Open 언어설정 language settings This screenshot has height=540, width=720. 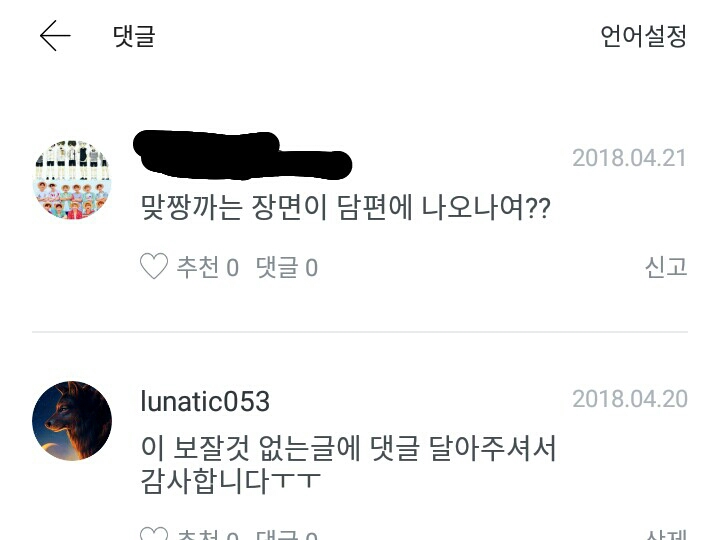(x=643, y=36)
